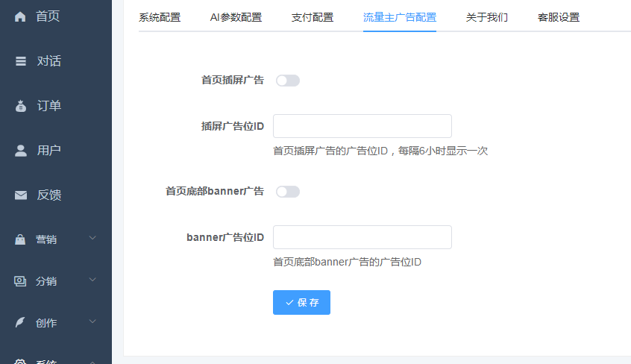631x364 pixels.
Task: Click the 分销 sidebar icon
Action: [21, 281]
